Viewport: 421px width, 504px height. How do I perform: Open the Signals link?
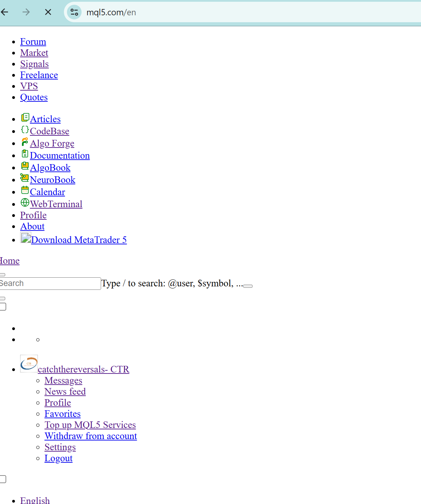(34, 64)
